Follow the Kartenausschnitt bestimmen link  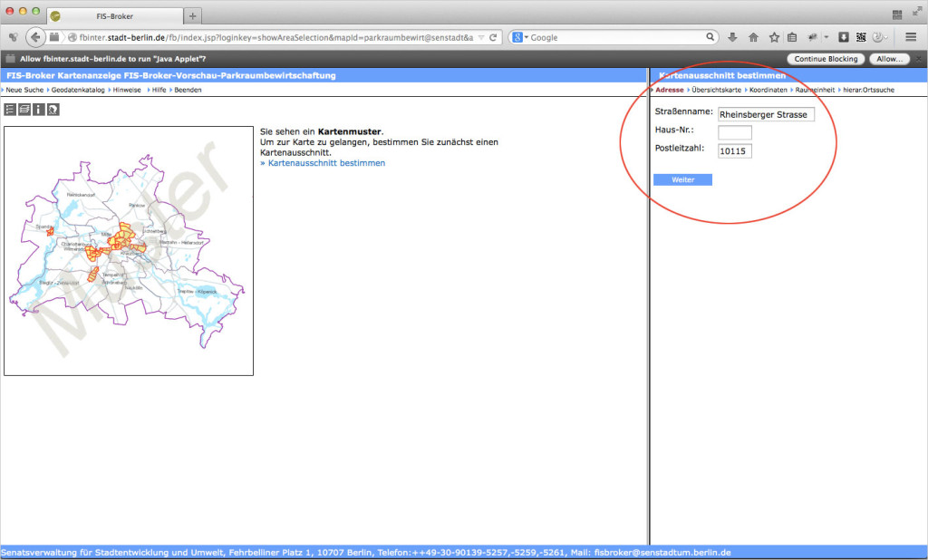point(323,163)
